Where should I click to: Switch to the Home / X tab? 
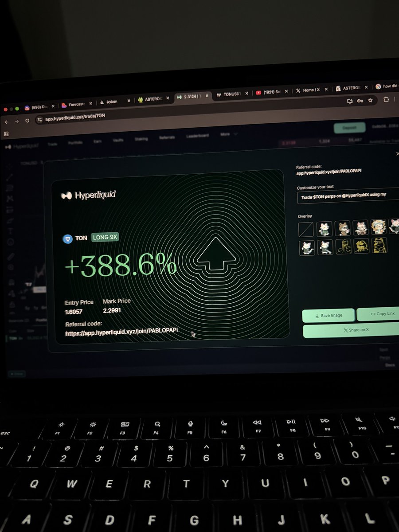tap(311, 90)
